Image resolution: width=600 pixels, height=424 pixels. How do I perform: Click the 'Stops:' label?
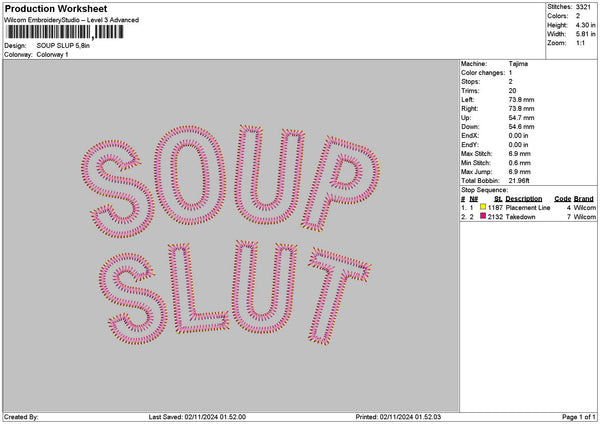(x=470, y=82)
